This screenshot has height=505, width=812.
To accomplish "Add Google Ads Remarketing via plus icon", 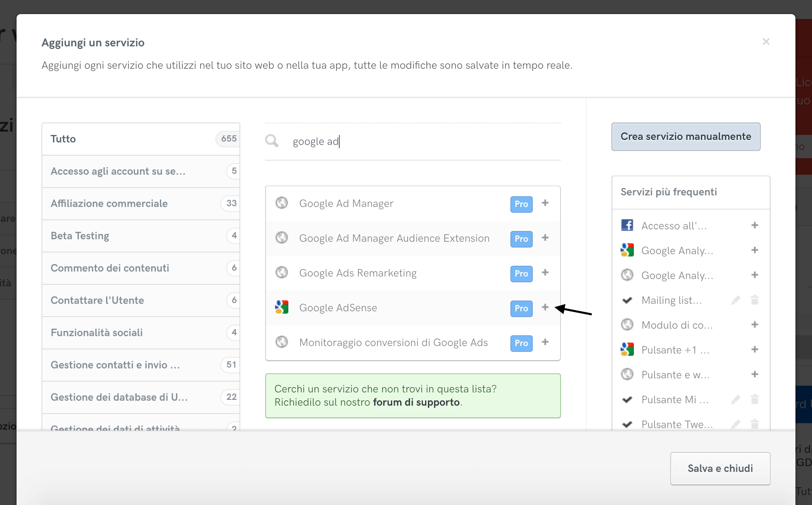I will (x=545, y=272).
